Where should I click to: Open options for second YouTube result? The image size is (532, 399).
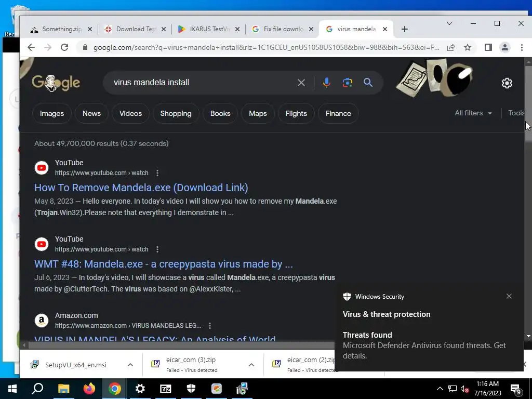click(x=157, y=249)
